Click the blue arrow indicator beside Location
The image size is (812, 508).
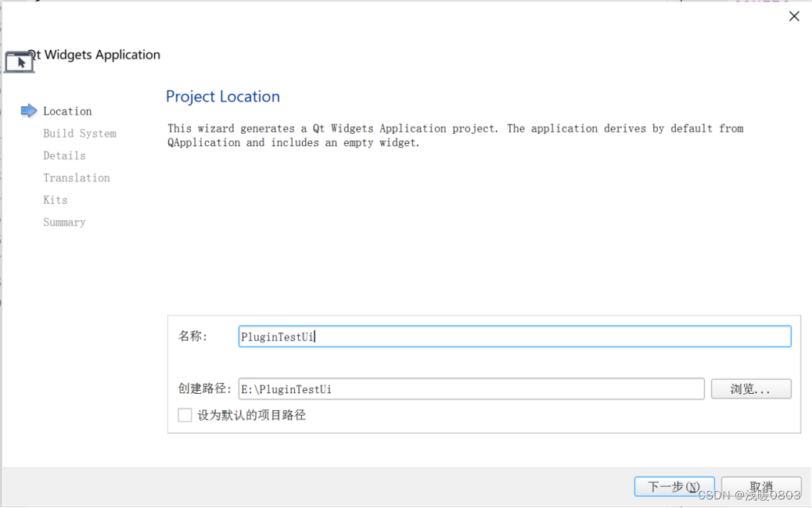pyautogui.click(x=29, y=111)
